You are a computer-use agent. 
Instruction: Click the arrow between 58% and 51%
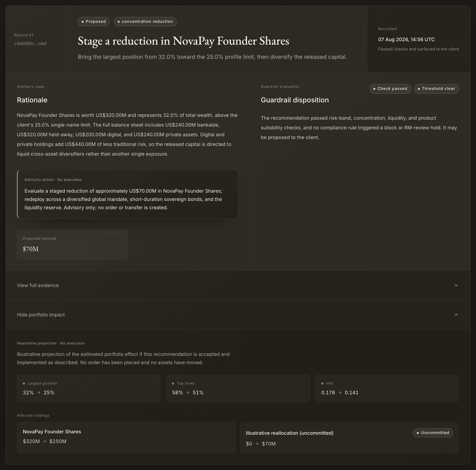click(188, 393)
